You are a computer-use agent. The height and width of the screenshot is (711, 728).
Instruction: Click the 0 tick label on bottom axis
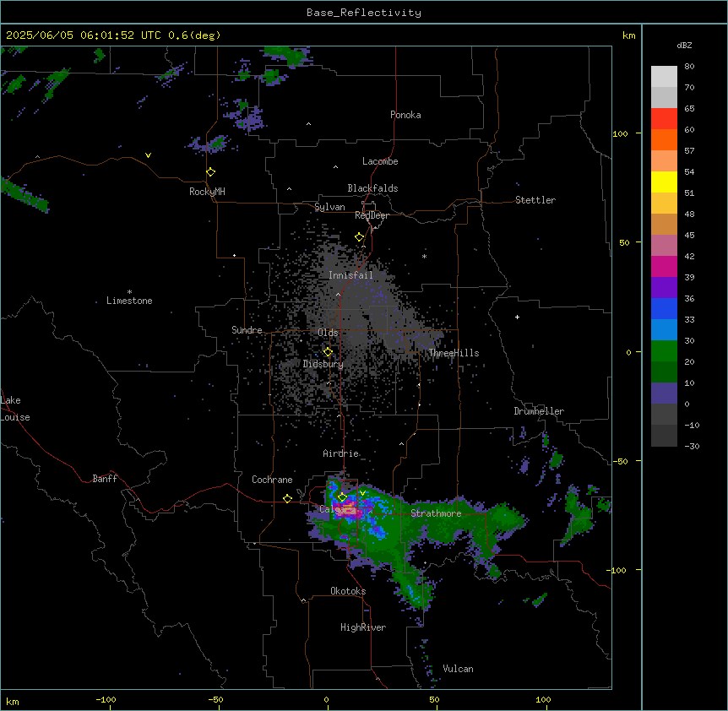click(326, 700)
